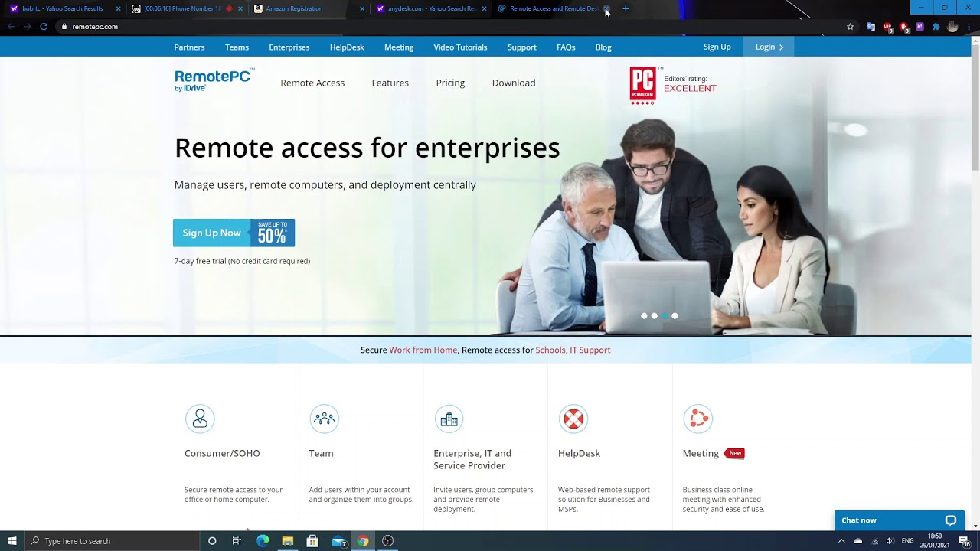Click the Work from Home link
The image size is (980, 551).
click(423, 350)
